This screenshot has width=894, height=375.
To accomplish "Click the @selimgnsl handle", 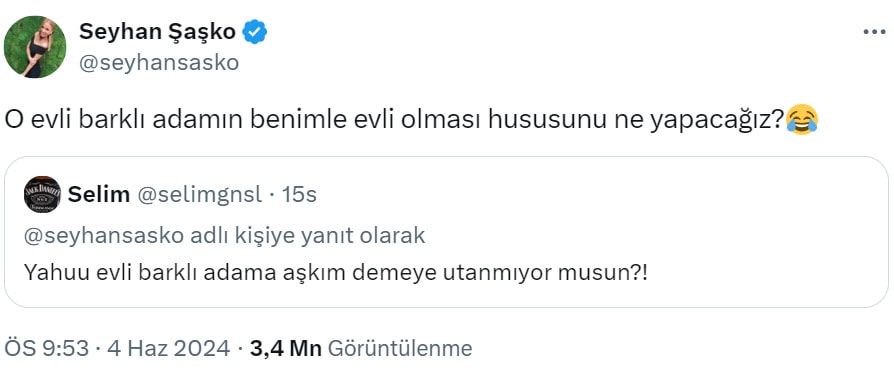I will point(200,195).
